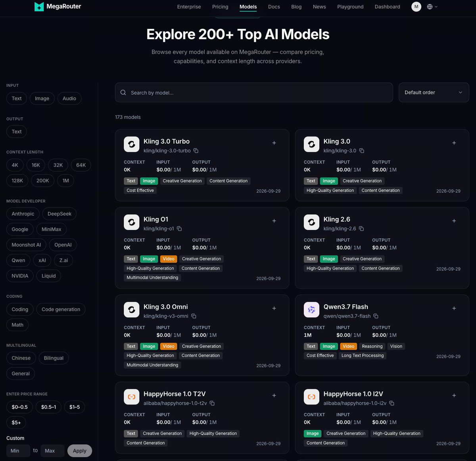Viewport: 476px width, 461px height.
Task: Add Kling 3.0 with plus icon
Action: tap(454, 143)
